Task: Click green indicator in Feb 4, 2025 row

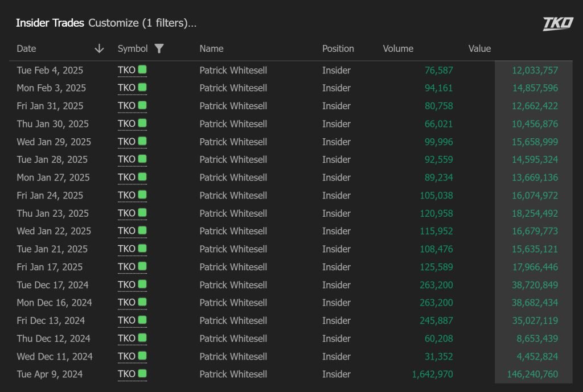Action: tap(142, 69)
